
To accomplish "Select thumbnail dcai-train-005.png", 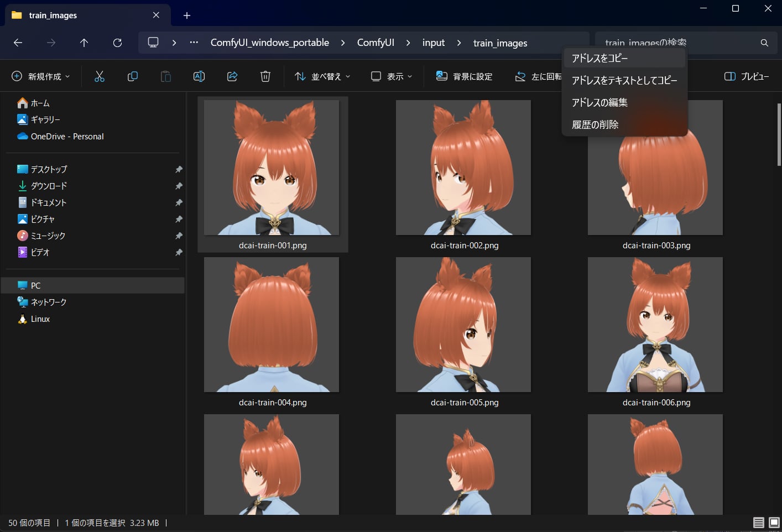I will click(x=463, y=325).
